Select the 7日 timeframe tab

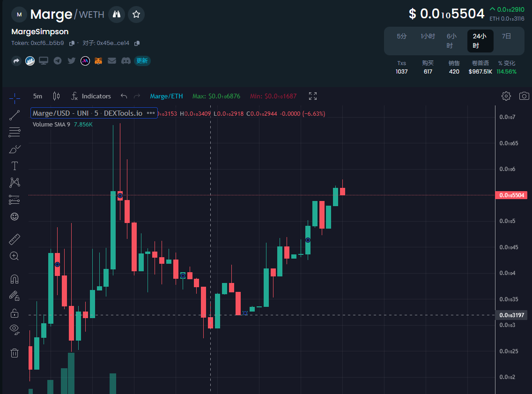[x=506, y=37]
